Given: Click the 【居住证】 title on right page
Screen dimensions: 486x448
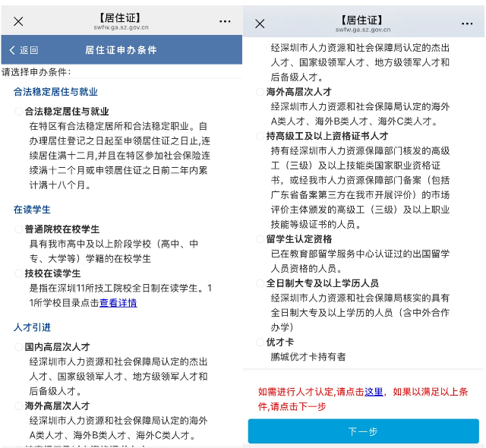Looking at the screenshot, I should tap(363, 21).
